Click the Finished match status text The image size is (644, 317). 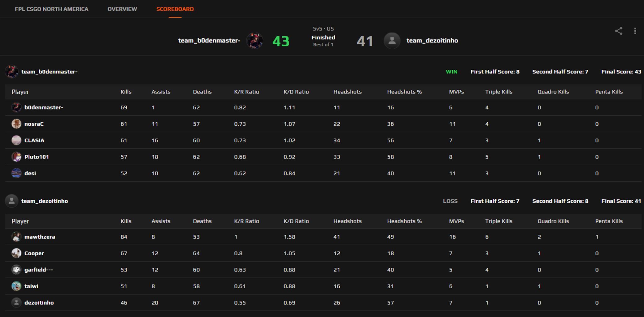tap(323, 37)
